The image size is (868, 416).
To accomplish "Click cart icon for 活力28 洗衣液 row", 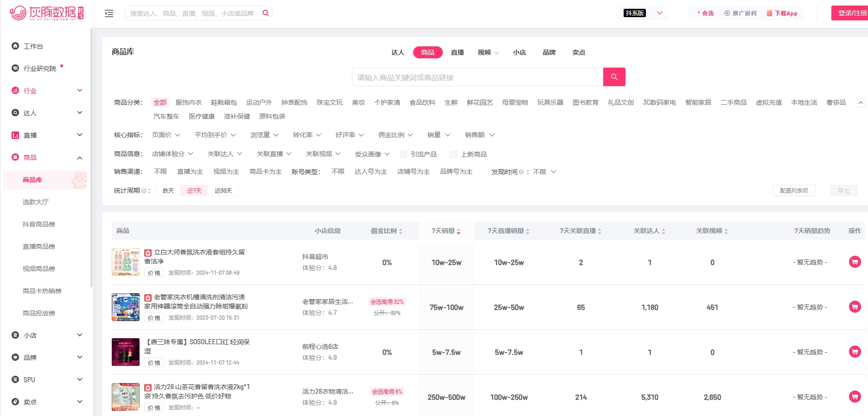I will [x=855, y=397].
